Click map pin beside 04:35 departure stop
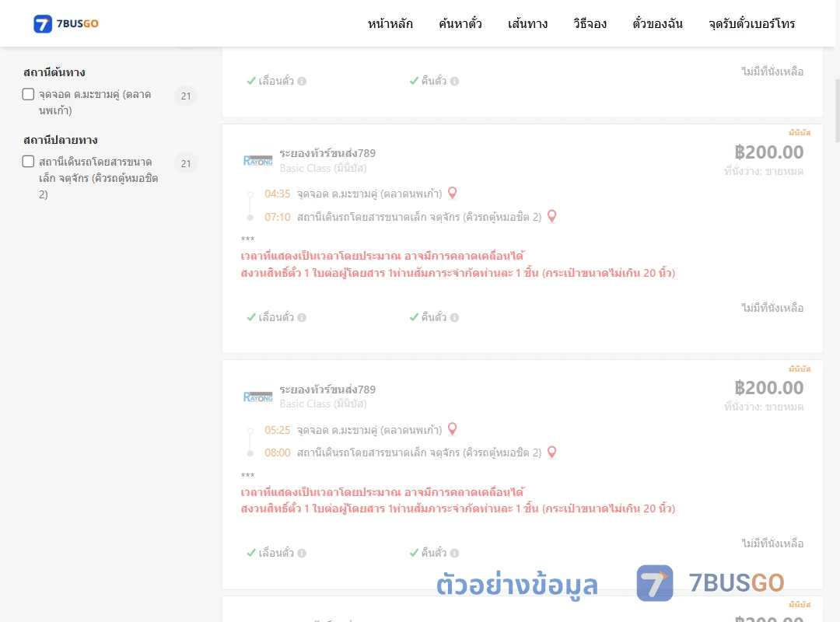 [452, 193]
